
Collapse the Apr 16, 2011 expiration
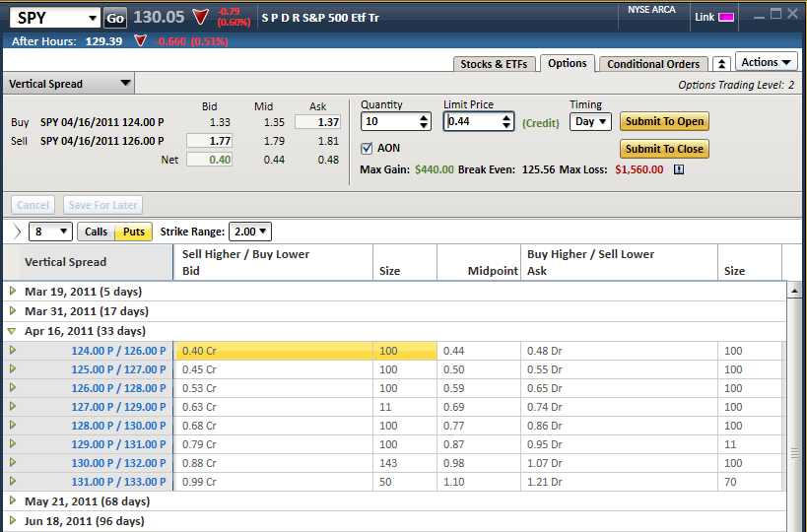[12, 331]
